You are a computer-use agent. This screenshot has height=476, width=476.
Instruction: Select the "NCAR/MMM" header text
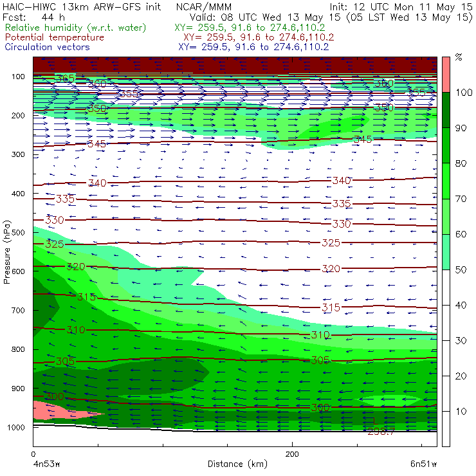coord(204,7)
